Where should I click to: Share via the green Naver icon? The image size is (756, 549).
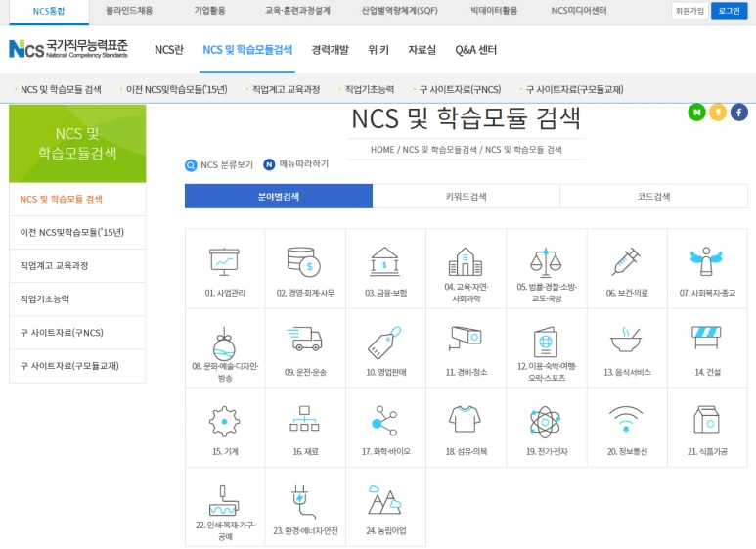pyautogui.click(x=696, y=113)
